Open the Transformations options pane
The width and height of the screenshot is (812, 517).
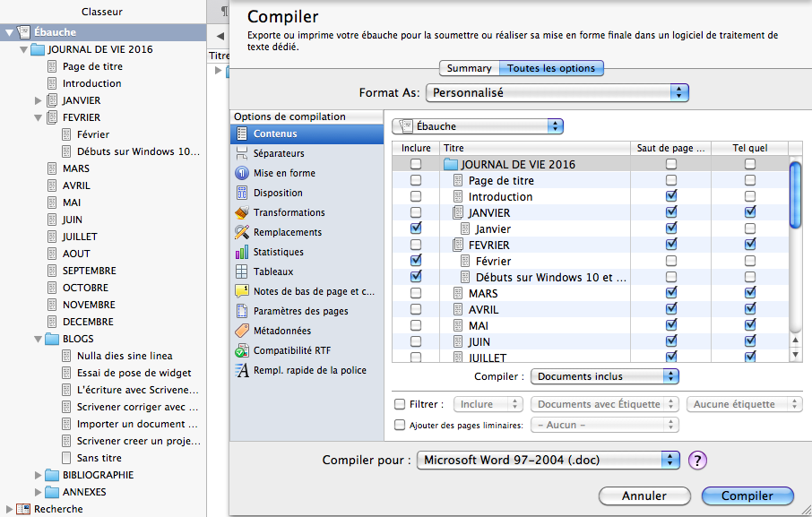pyautogui.click(x=289, y=212)
